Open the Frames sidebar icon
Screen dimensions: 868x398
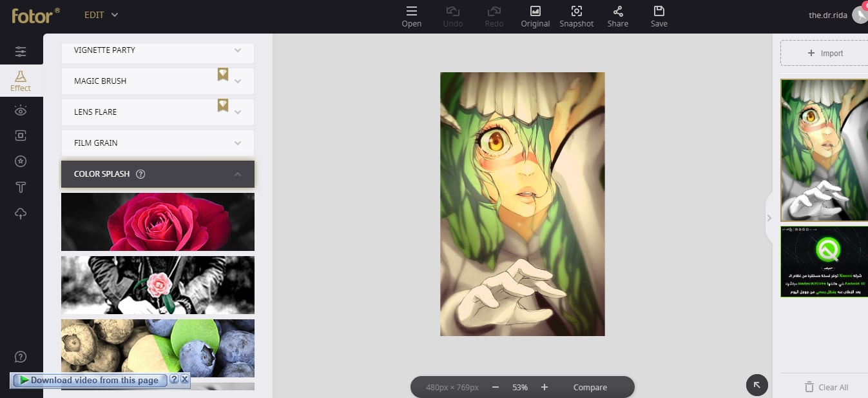(21, 135)
